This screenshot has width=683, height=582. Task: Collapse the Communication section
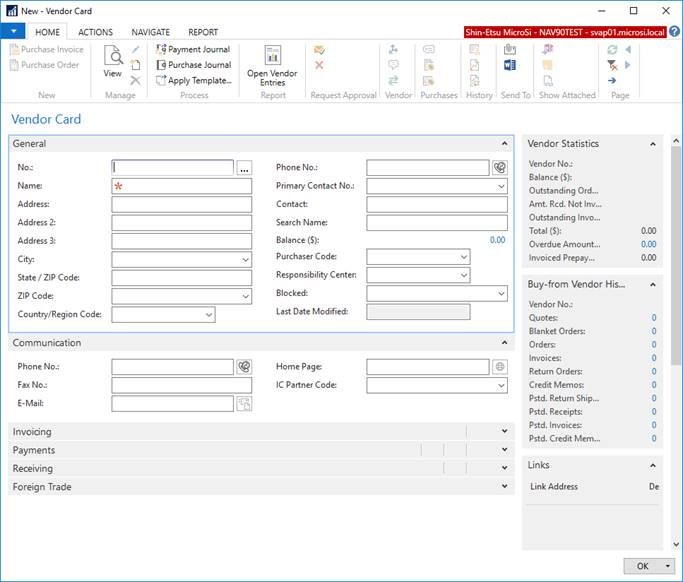(504, 343)
